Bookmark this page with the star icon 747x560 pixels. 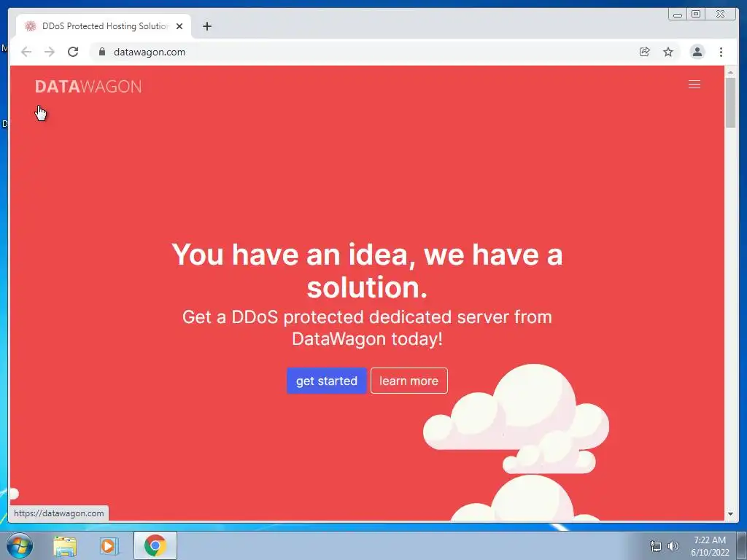(668, 52)
